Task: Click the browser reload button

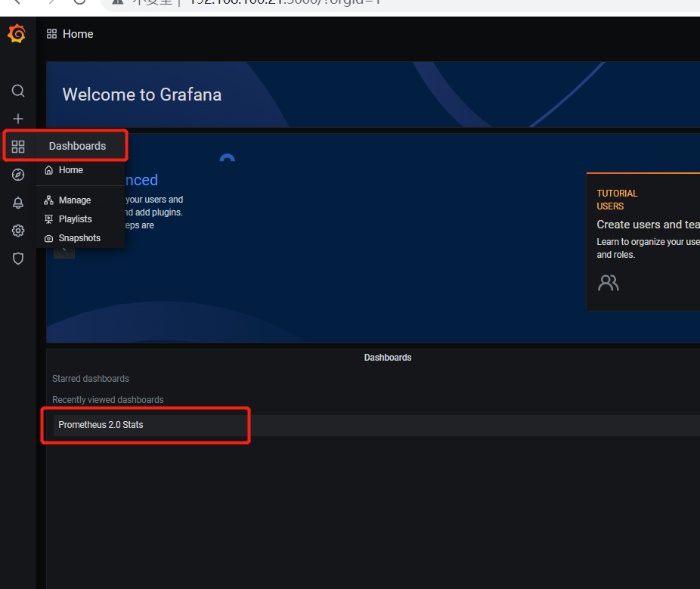Action: [79, 2]
